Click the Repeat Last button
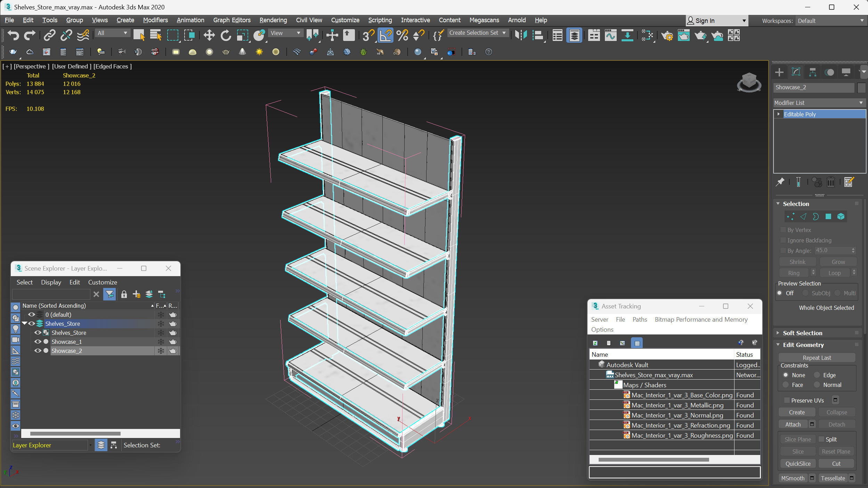 point(817,358)
